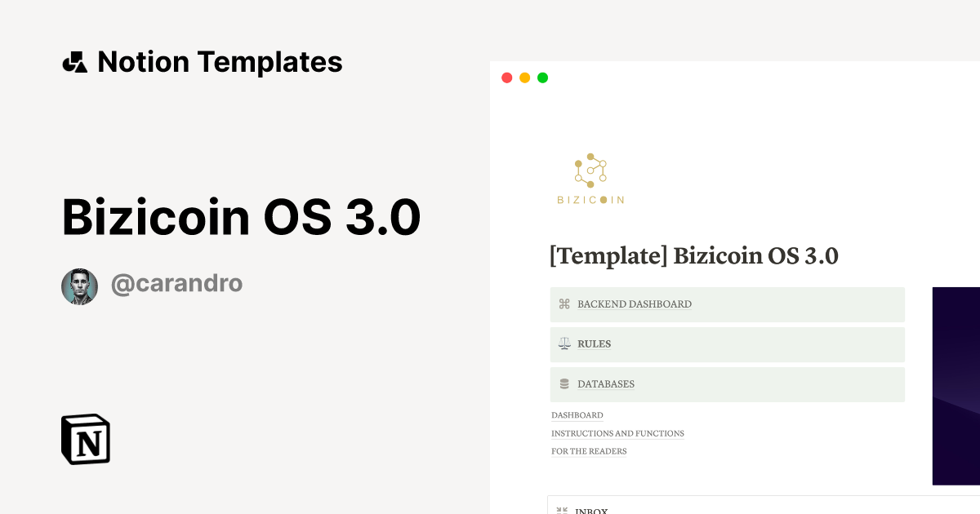This screenshot has width=980, height=514.
Task: Open the BACKEND DASHBOARD page
Action: [634, 304]
